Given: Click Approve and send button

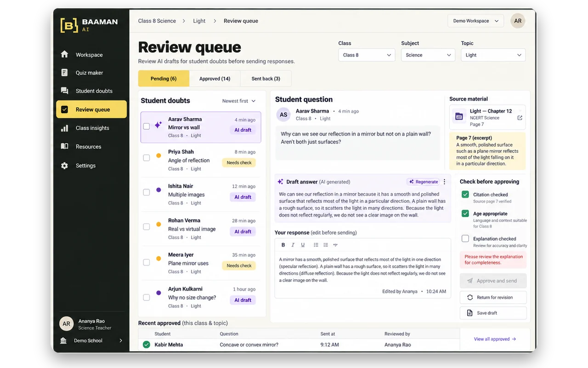Looking at the screenshot, I should tap(493, 281).
